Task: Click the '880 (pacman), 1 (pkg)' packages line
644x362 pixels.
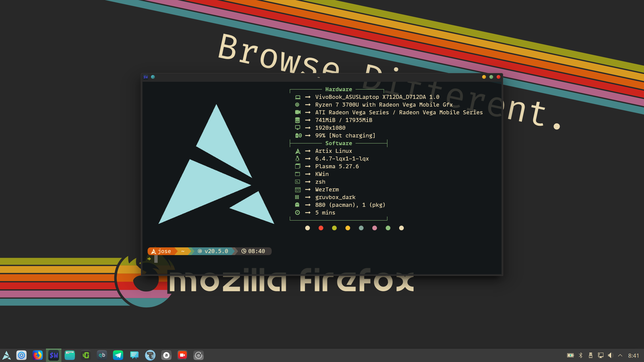Action: click(351, 205)
